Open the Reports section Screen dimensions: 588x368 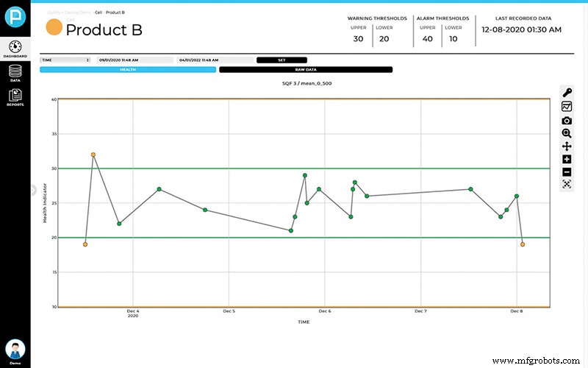[15, 98]
